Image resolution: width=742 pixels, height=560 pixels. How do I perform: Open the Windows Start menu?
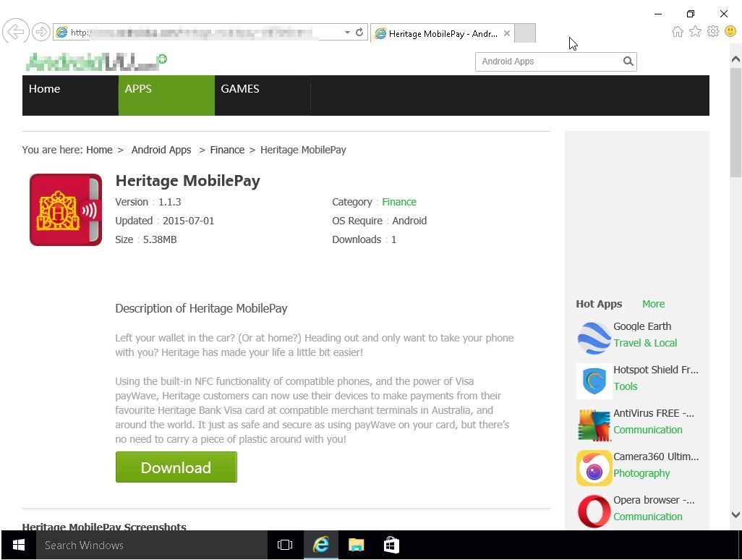coord(19,546)
